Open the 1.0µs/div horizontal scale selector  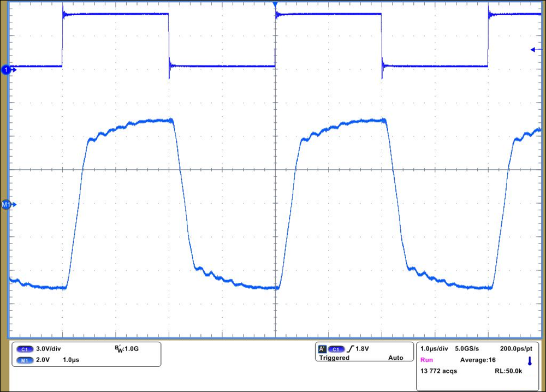point(434,348)
